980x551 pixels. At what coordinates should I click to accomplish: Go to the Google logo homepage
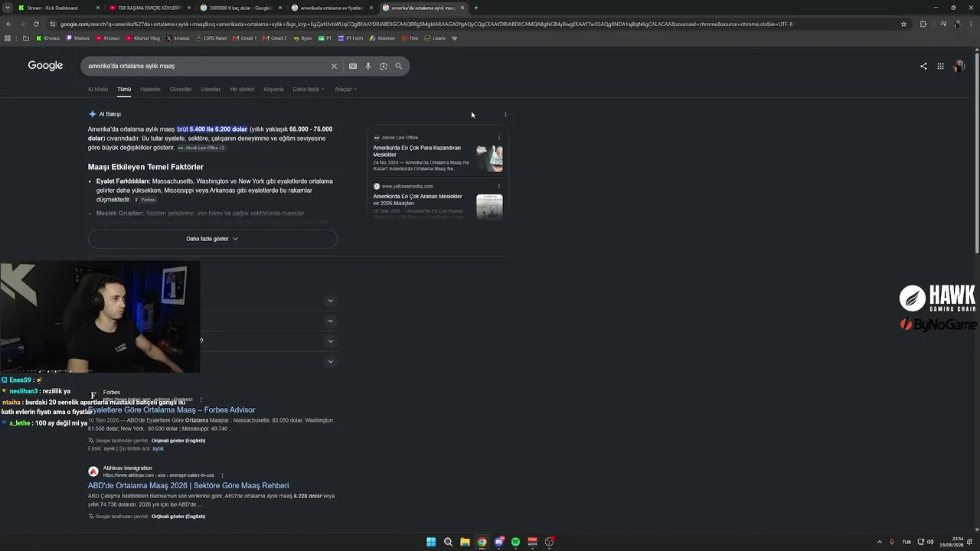click(x=45, y=66)
